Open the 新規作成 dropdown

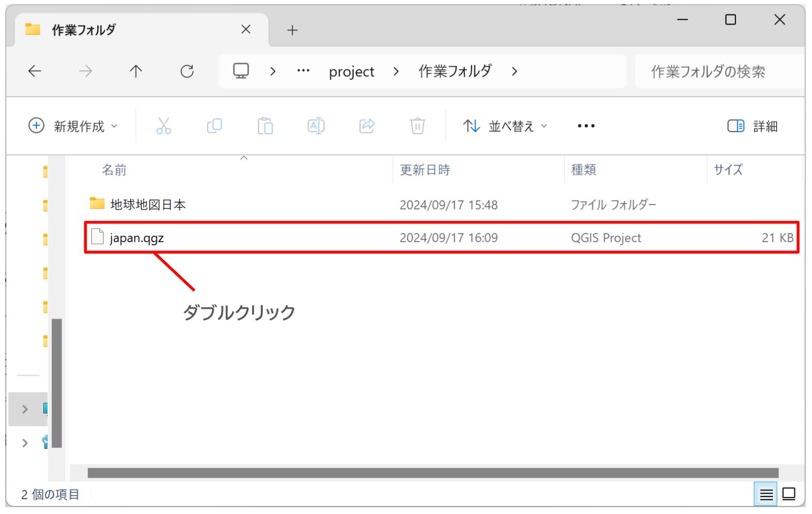[73, 126]
